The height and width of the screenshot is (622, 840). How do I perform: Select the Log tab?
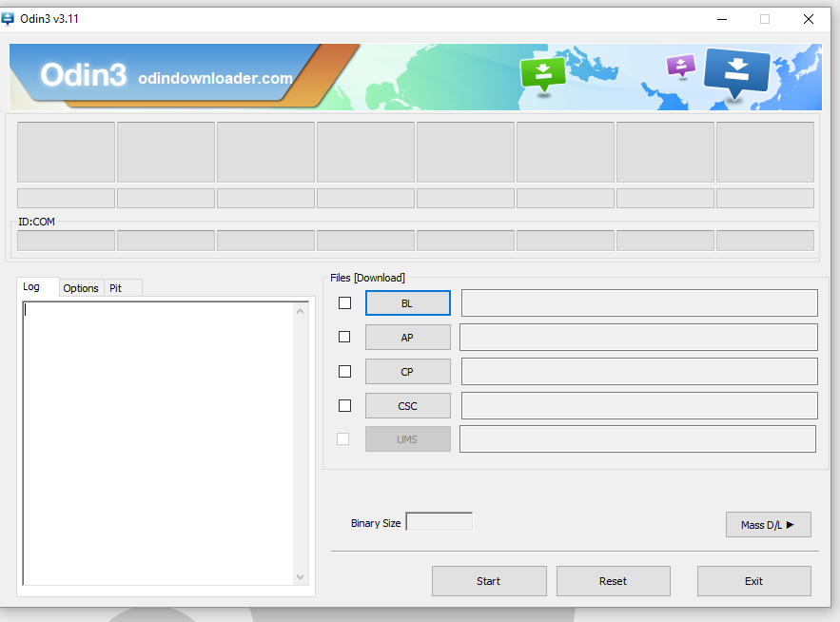click(x=32, y=287)
